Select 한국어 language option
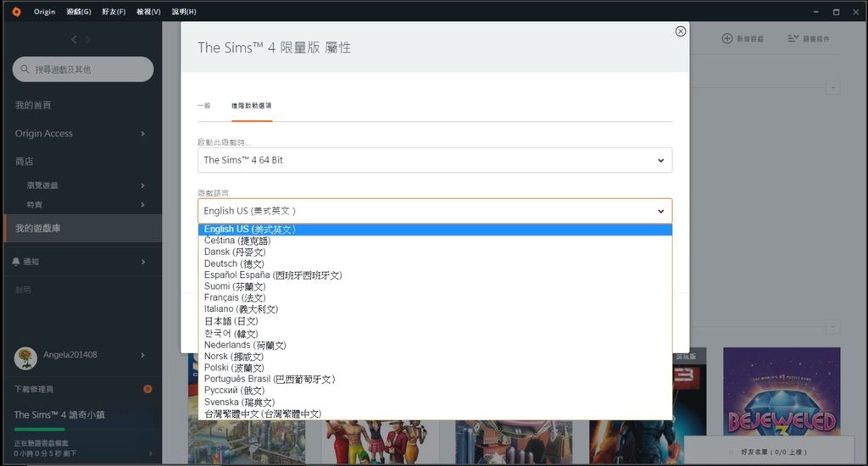This screenshot has width=868, height=466. coord(435,333)
